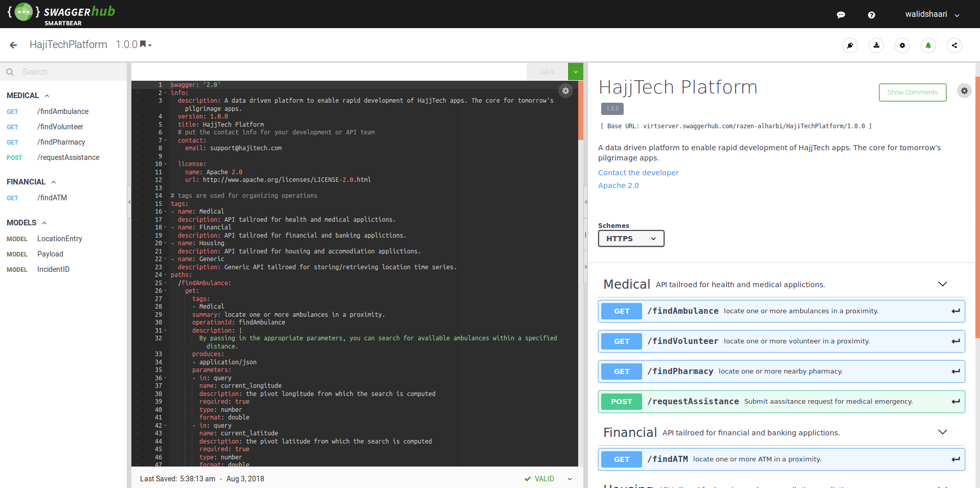
Task: Click the documentation panel vertical scrollbar
Action: point(977,207)
